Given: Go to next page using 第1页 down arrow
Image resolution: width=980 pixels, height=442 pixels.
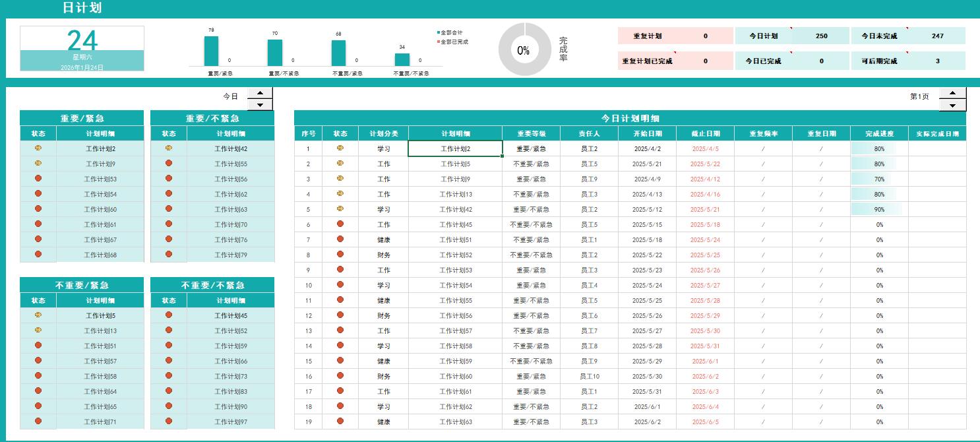Looking at the screenshot, I should tap(952, 106).
